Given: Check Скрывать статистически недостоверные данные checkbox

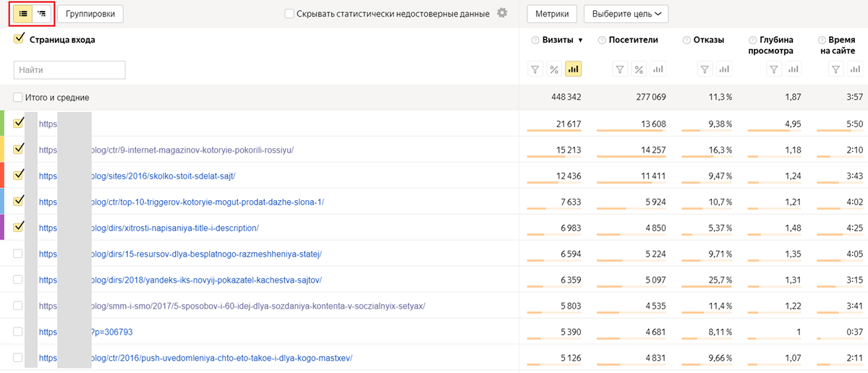Looking at the screenshot, I should (x=289, y=14).
